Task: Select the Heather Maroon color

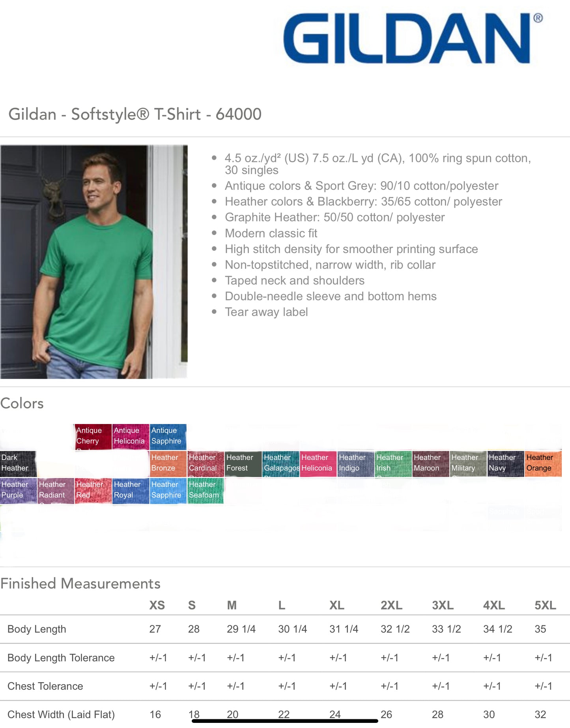Action: coord(430,463)
